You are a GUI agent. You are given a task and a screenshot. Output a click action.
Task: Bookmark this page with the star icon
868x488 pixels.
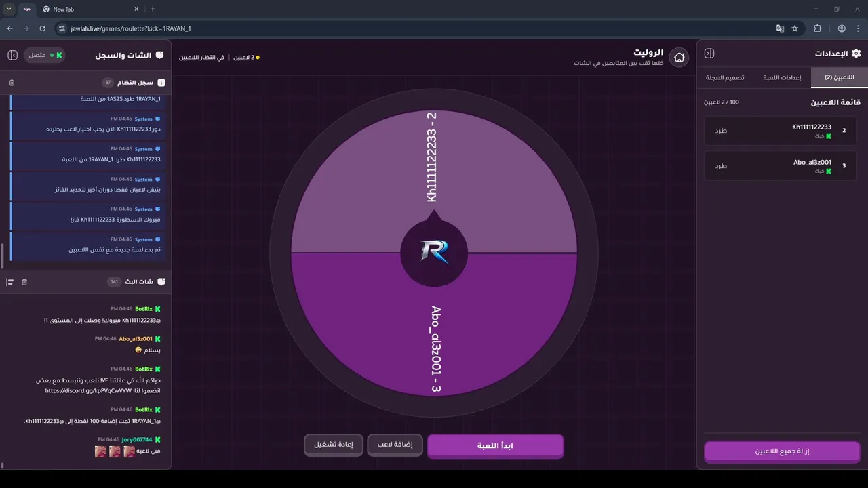[x=795, y=28]
